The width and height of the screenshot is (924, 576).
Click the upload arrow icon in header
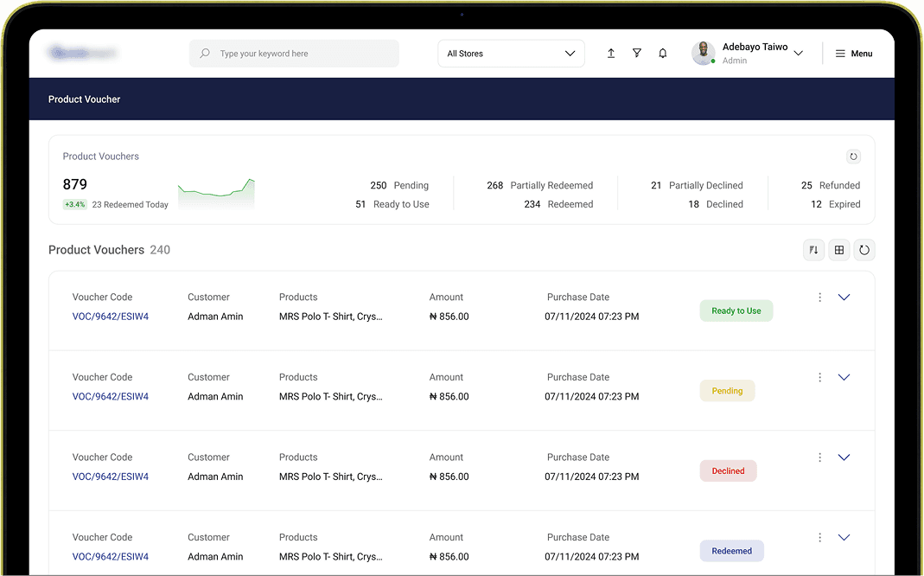click(611, 53)
